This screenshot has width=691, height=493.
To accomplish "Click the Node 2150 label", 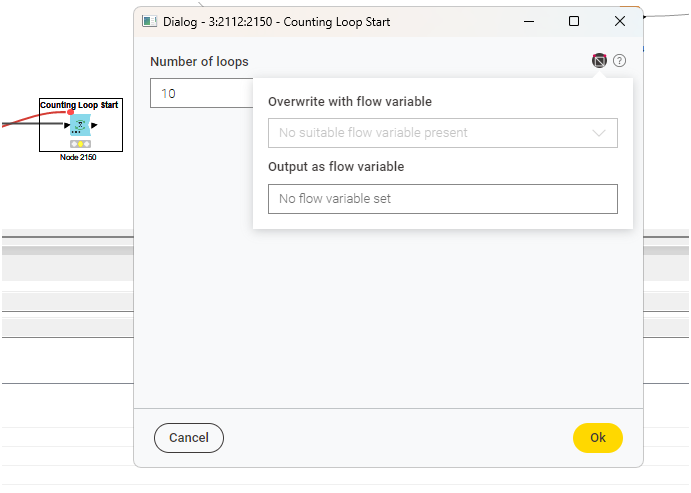I will [x=80, y=158].
